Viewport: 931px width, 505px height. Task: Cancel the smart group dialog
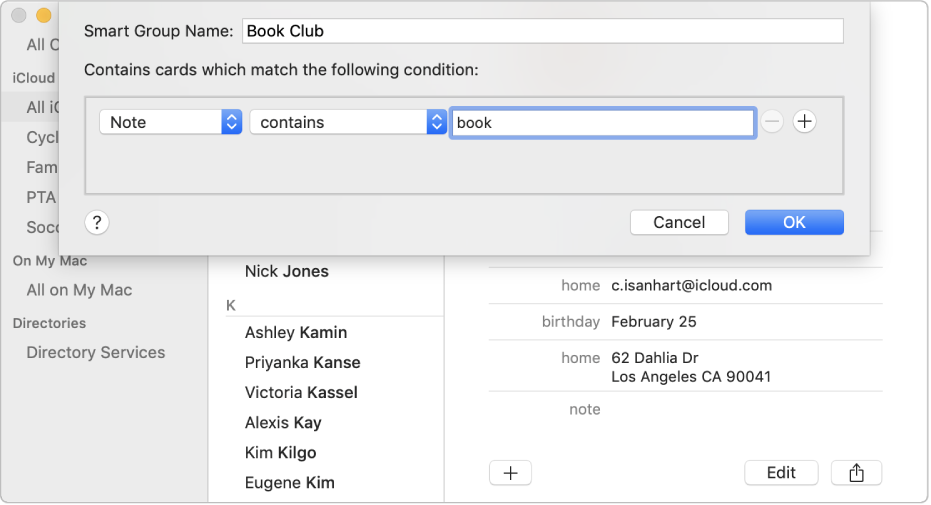tap(679, 223)
